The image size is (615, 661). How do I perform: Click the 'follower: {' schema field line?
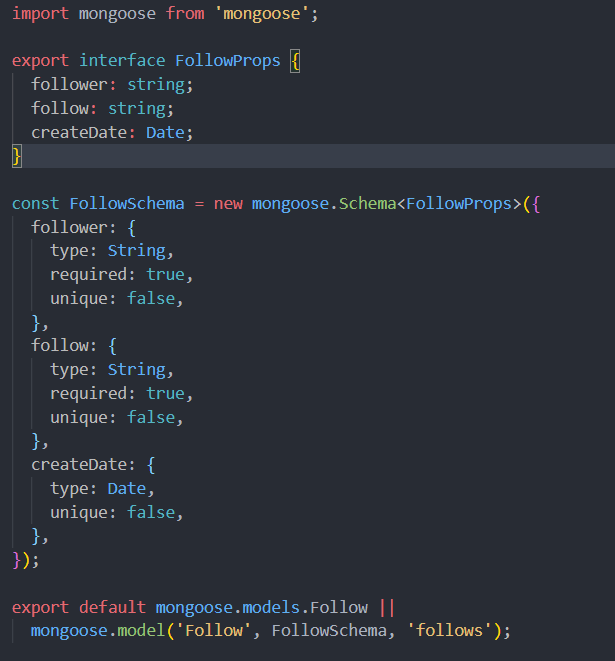tap(83, 228)
